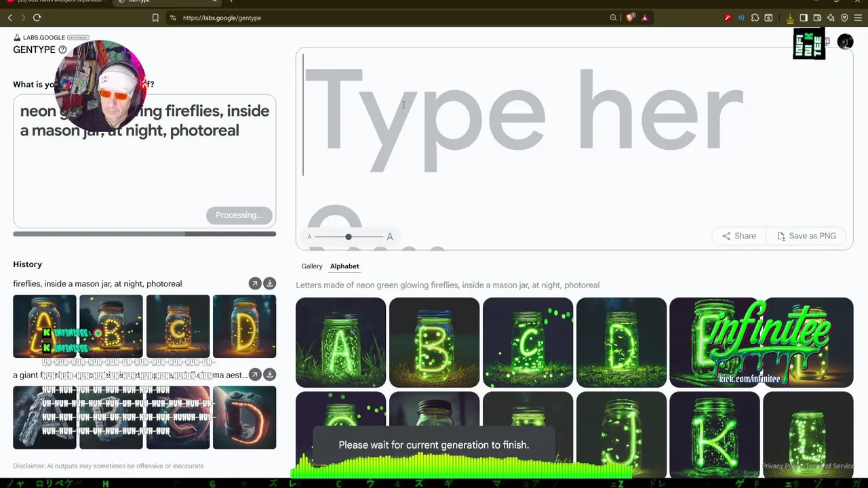Image resolution: width=868 pixels, height=488 pixels.
Task: Open the Terms of Service link
Action: click(x=831, y=466)
